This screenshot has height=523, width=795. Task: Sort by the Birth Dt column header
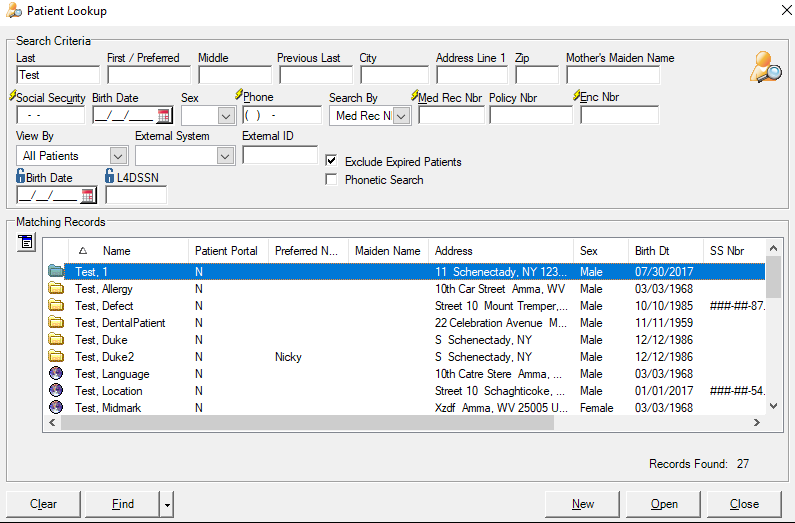click(x=665, y=251)
